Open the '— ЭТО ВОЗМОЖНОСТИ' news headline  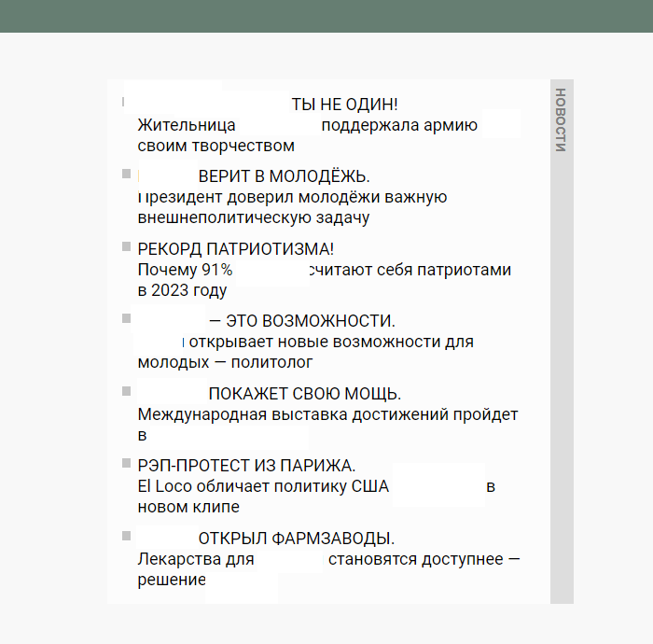pos(302,321)
